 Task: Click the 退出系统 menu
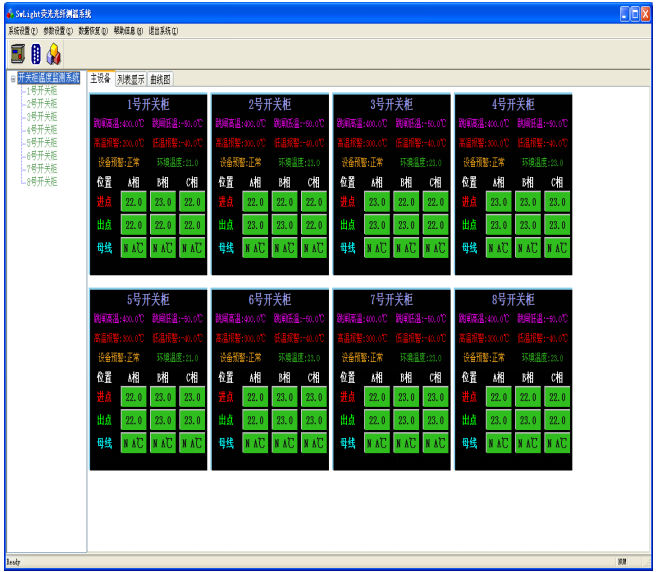163,31
